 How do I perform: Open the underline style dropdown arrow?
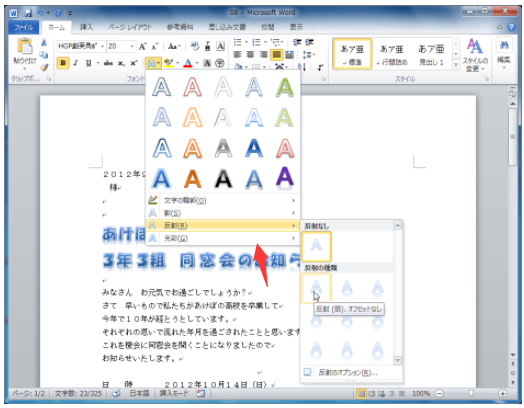(98, 63)
